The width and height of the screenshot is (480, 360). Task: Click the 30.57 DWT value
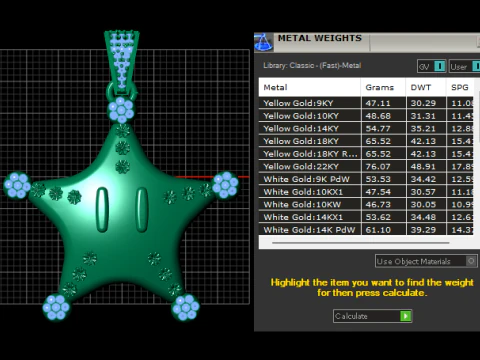coord(423,192)
